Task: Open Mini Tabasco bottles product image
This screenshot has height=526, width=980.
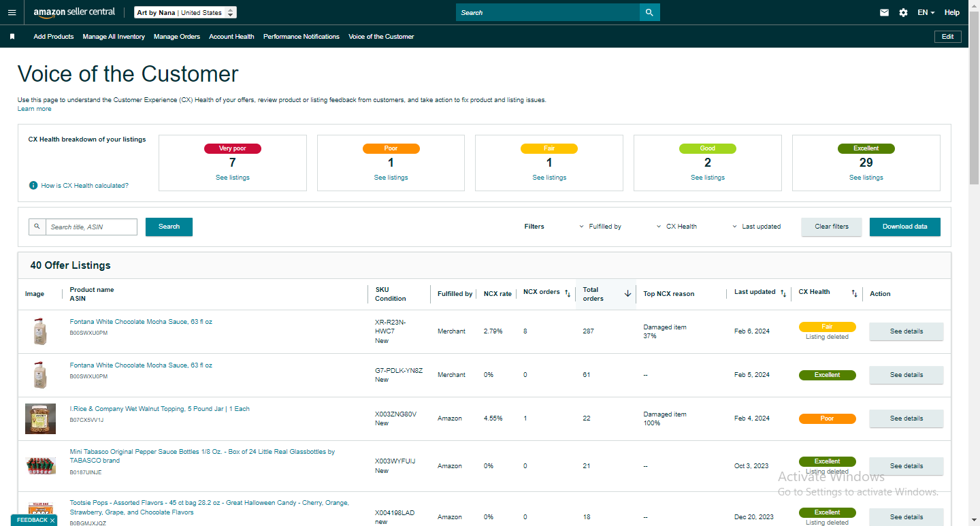Action: click(x=40, y=465)
